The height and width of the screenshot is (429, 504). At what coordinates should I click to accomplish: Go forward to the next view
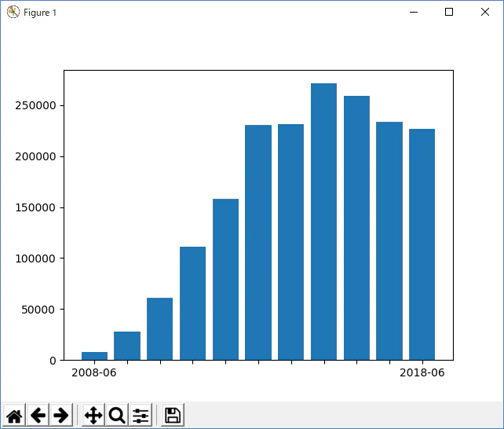tap(61, 415)
